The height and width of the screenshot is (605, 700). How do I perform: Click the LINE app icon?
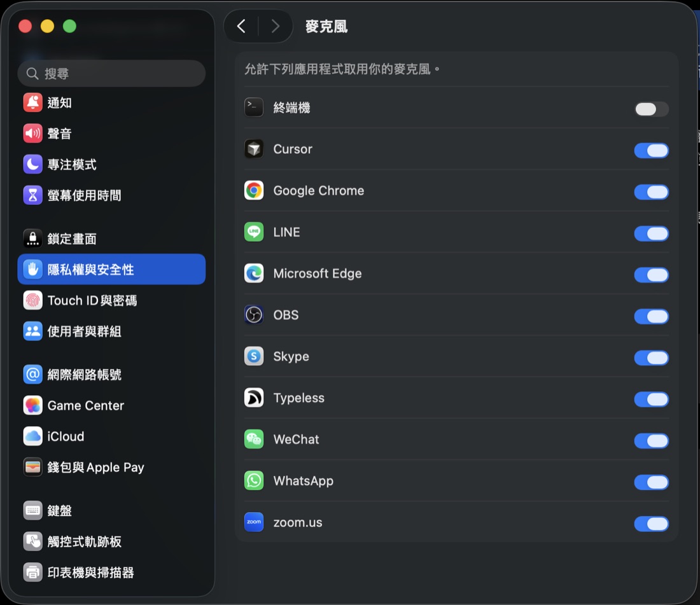tap(254, 232)
